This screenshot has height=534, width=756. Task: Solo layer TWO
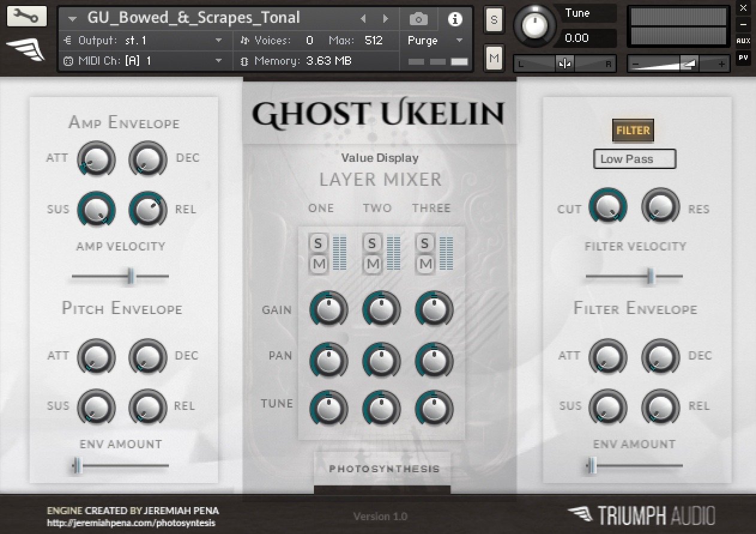point(372,243)
